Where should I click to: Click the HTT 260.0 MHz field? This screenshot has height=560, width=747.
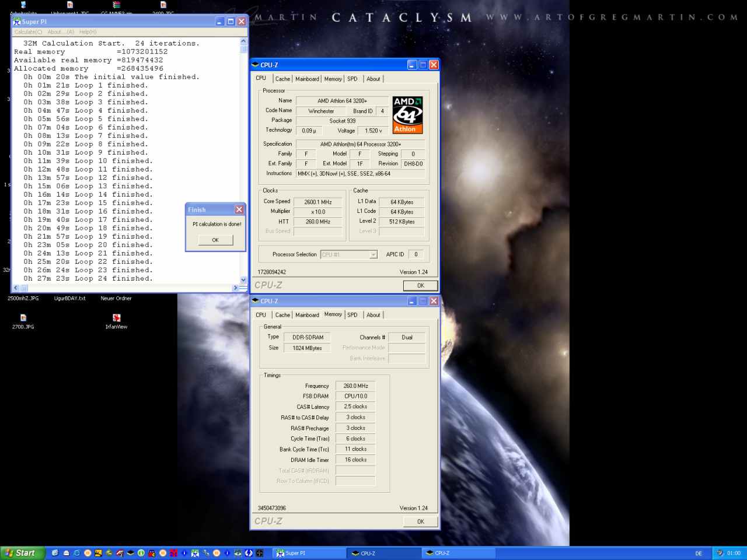[318, 222]
